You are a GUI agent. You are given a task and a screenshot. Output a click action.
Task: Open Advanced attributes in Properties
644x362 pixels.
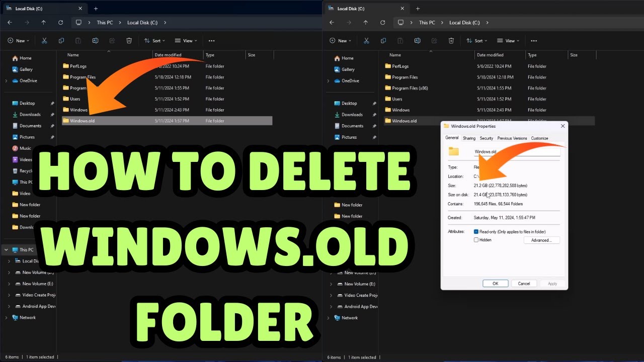(541, 240)
